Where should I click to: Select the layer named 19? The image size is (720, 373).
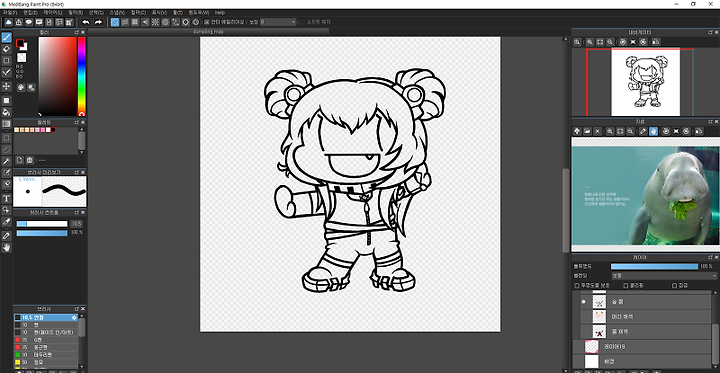(x=642, y=346)
